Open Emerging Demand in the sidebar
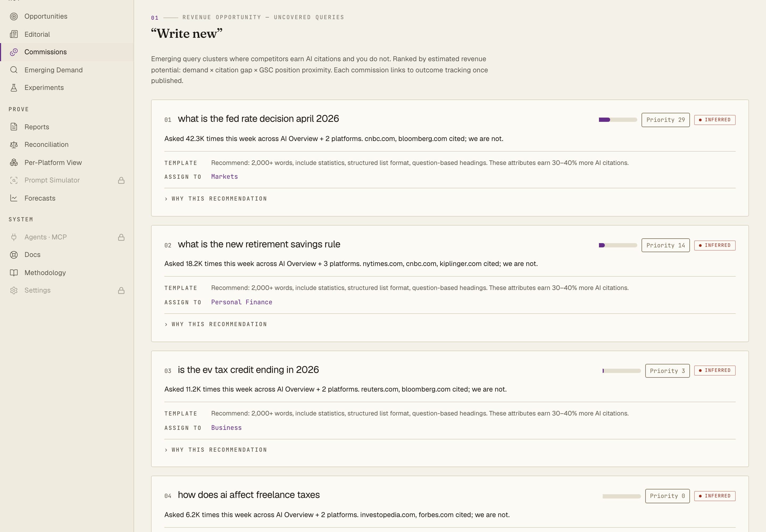The image size is (766, 532). pyautogui.click(x=67, y=70)
